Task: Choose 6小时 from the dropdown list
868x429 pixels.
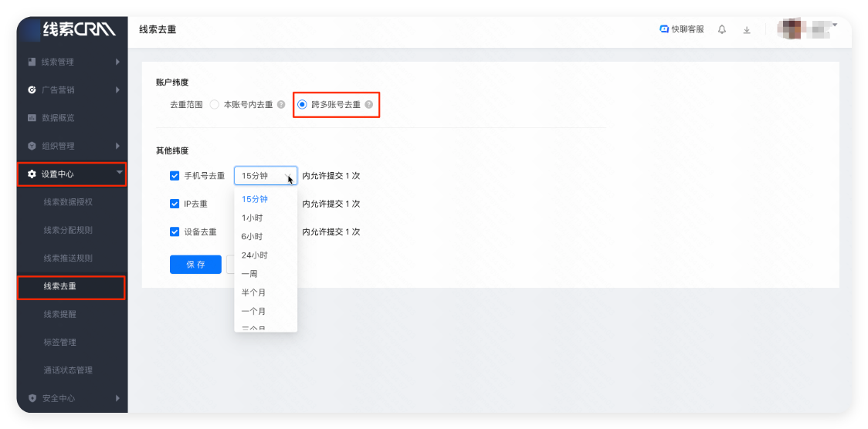Action: tap(266, 237)
